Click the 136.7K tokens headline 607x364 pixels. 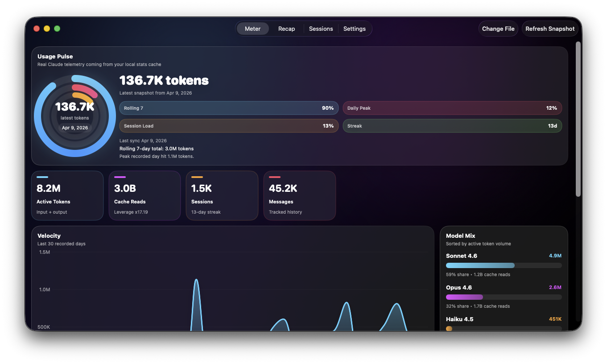tap(164, 80)
